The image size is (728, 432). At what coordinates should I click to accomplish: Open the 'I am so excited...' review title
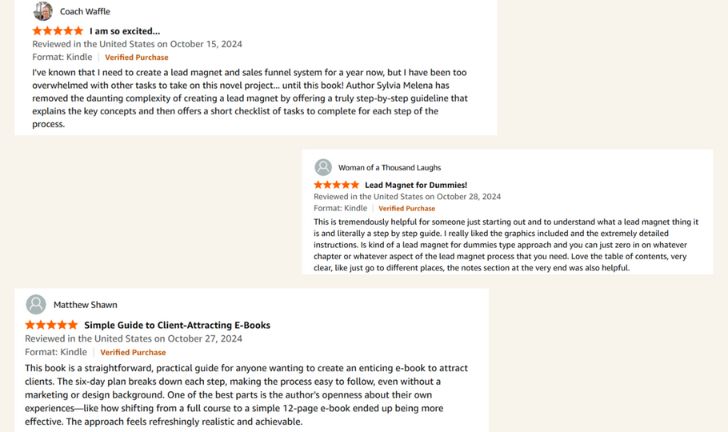[x=124, y=31]
